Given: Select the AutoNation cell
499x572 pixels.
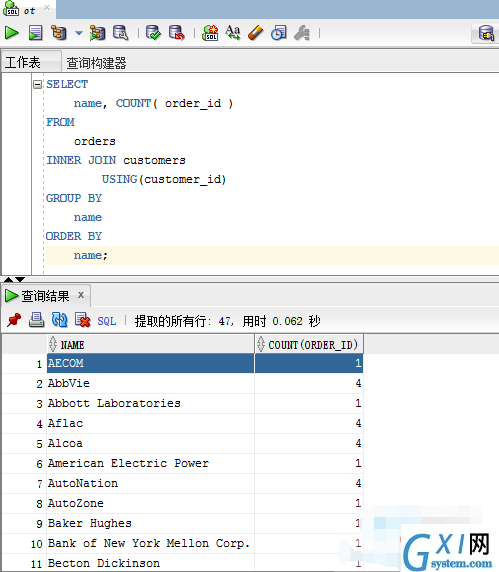Looking at the screenshot, I should coord(151,483).
